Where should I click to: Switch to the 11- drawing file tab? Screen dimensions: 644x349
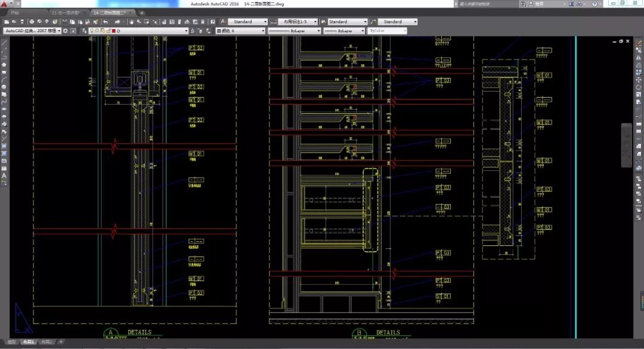[x=66, y=12]
